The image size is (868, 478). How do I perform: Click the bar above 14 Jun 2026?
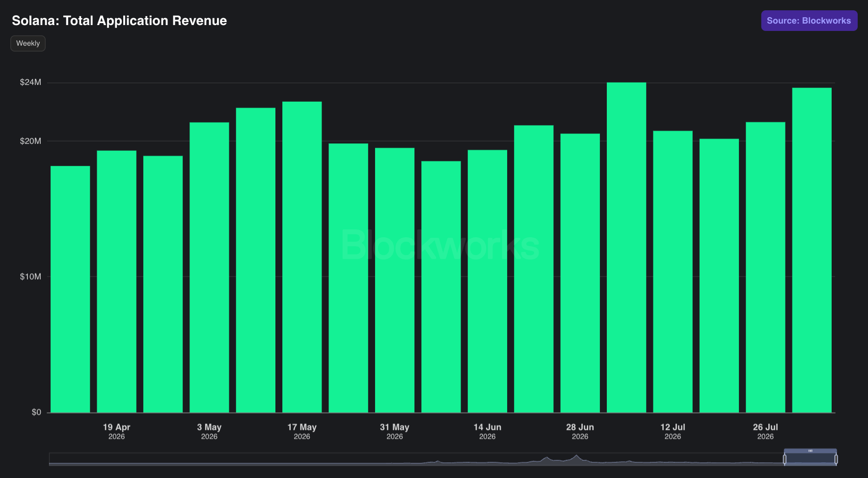(488, 281)
